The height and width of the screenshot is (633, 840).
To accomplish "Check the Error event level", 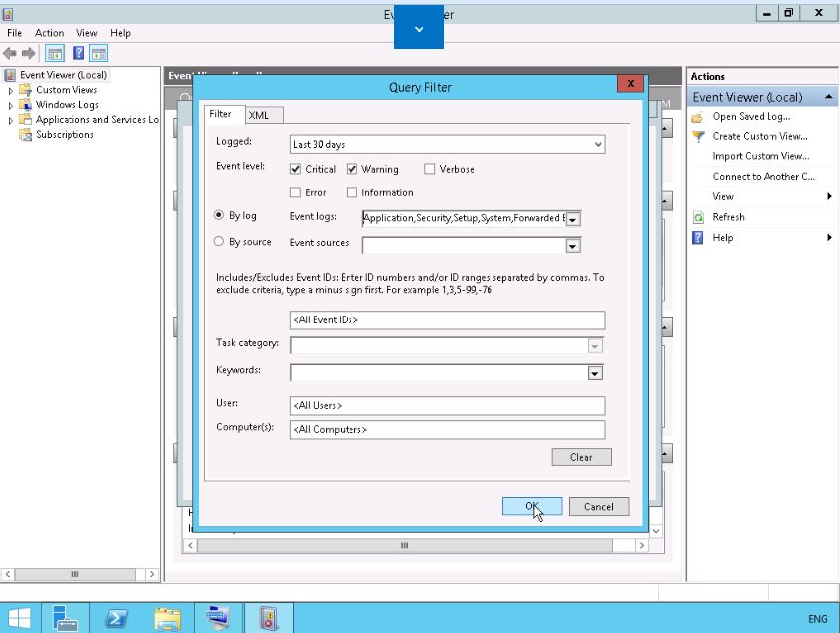I will point(295,192).
